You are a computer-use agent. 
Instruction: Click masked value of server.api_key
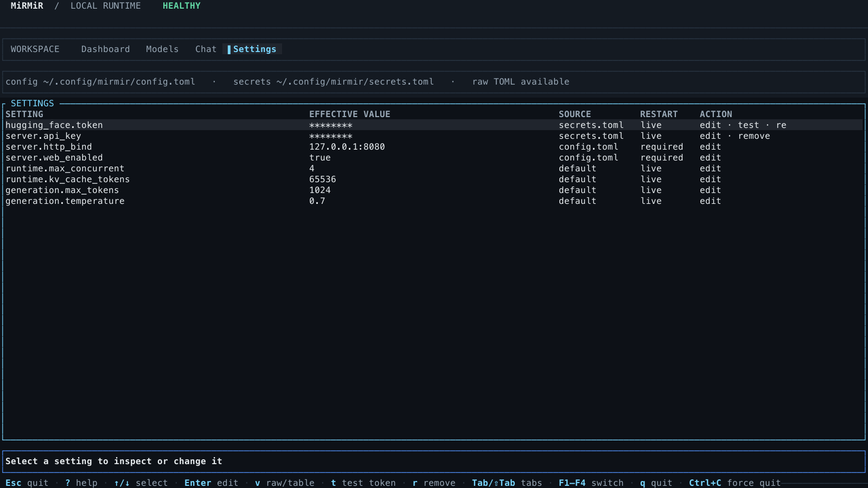coord(331,136)
